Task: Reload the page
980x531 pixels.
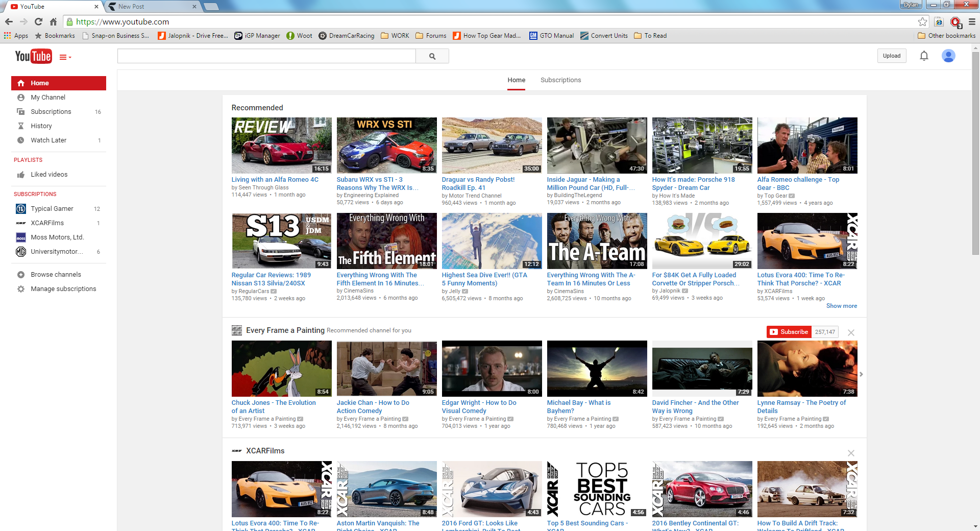Action: coord(38,22)
